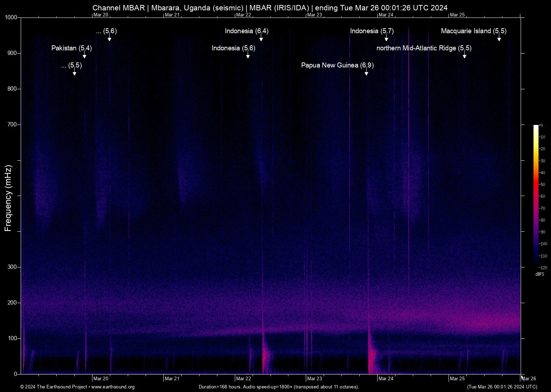
Task: Click the arrow below Indonesia (5.7)
Action: click(386, 39)
